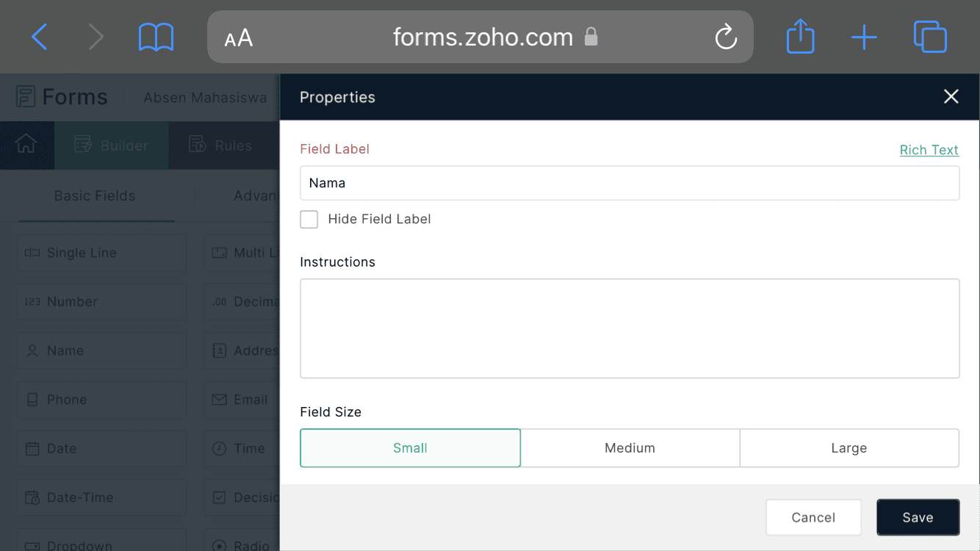Check the Hide Field Label checkbox
980x551 pixels.
309,219
